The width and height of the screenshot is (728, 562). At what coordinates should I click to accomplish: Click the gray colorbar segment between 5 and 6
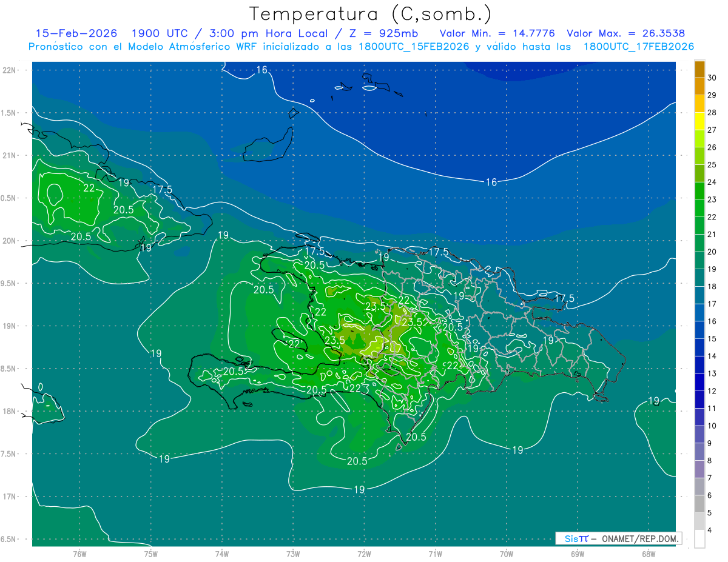[x=699, y=504]
